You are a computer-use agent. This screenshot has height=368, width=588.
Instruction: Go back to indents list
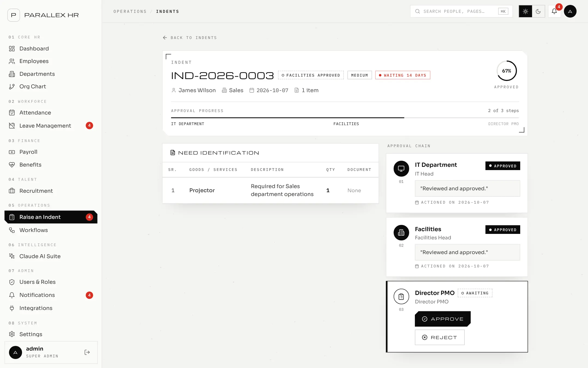(x=190, y=38)
